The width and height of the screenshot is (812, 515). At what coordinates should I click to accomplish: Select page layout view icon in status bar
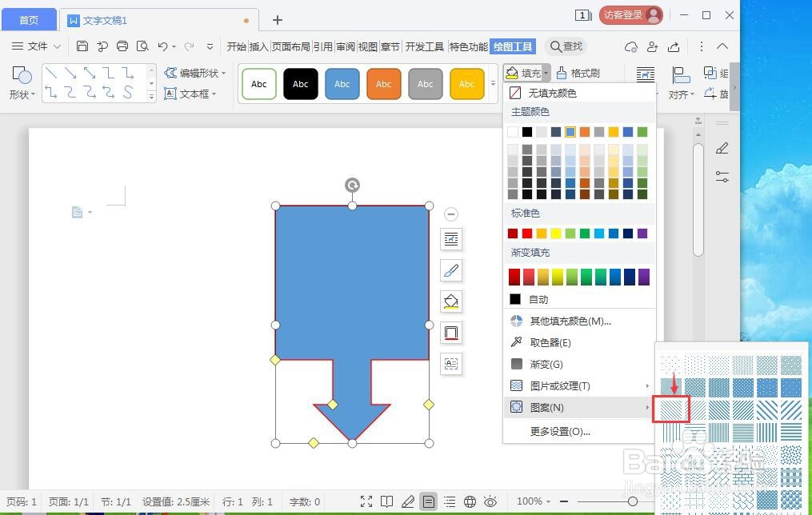coord(428,501)
